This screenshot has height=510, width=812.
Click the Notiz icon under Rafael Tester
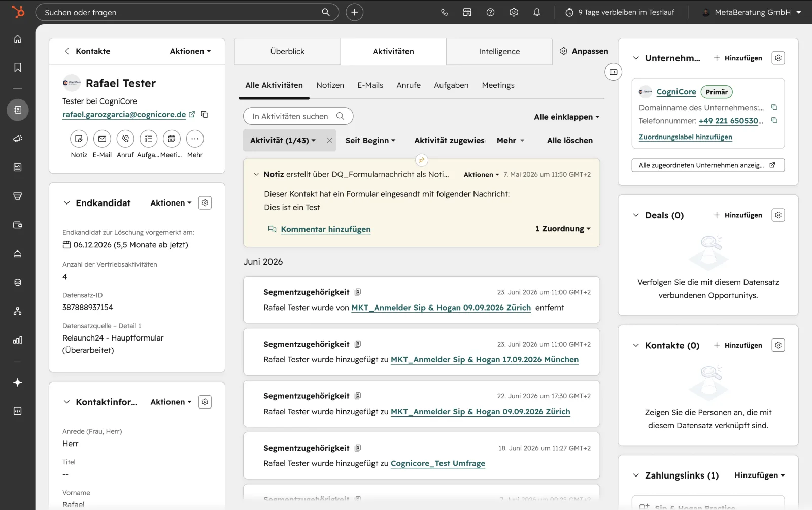pos(79,139)
